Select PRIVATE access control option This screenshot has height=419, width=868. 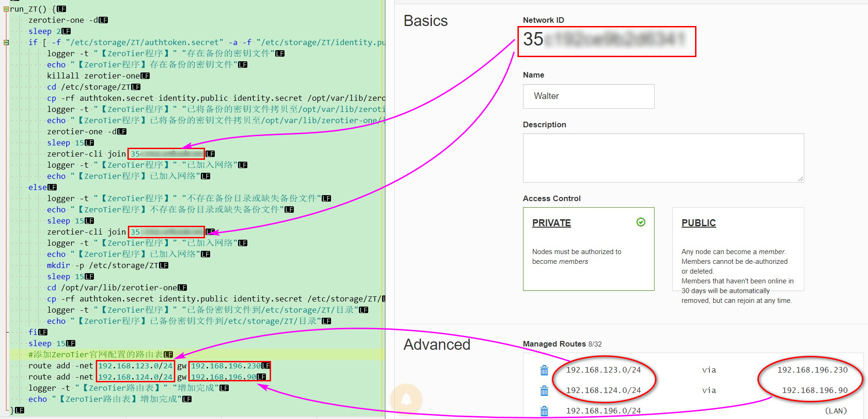coord(589,249)
